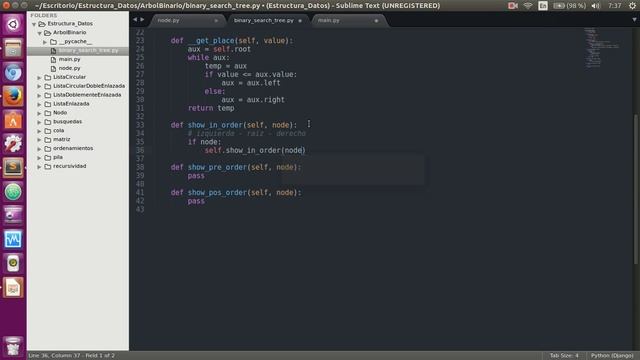The image size is (640, 360).
Task: Expand the ListaEnlazada folder
Action: click(x=39, y=104)
